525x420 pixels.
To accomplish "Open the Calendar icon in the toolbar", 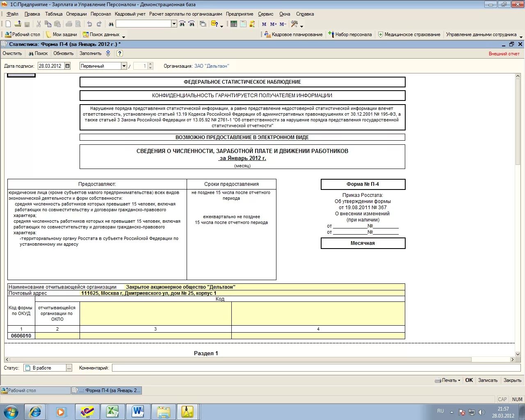I will click(243, 24).
